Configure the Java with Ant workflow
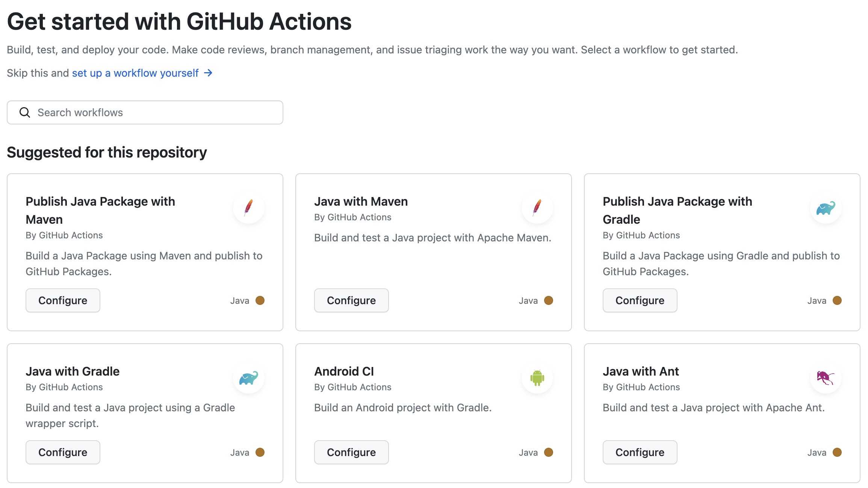The height and width of the screenshot is (488, 868). click(x=640, y=452)
